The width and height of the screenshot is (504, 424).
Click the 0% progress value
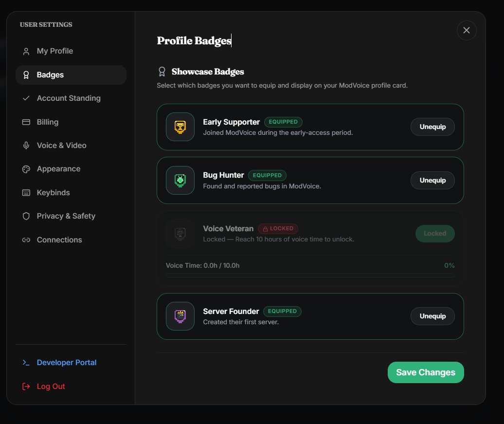click(x=450, y=266)
